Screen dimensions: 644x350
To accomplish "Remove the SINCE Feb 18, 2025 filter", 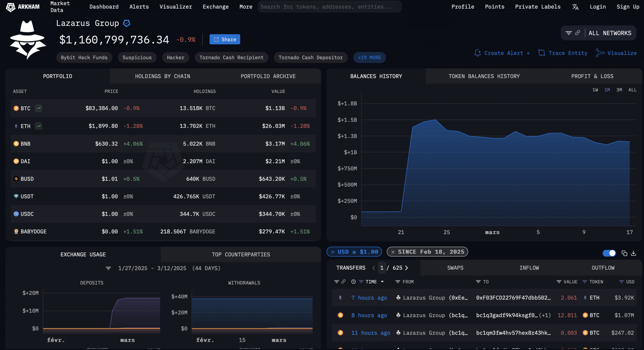I will click(393, 252).
